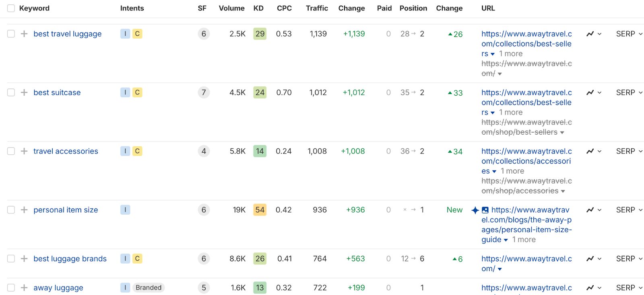Click the 'Branded' tag on away luggage

point(149,288)
